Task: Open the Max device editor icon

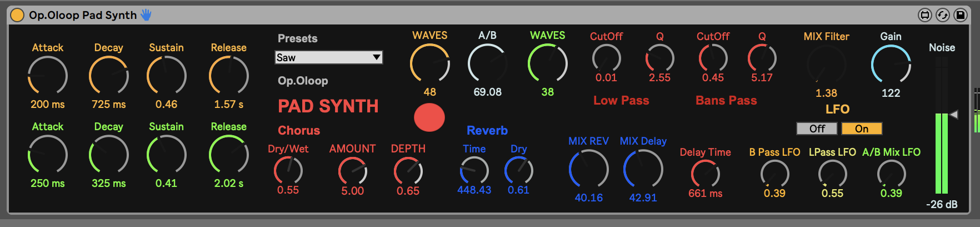Action: [925, 15]
